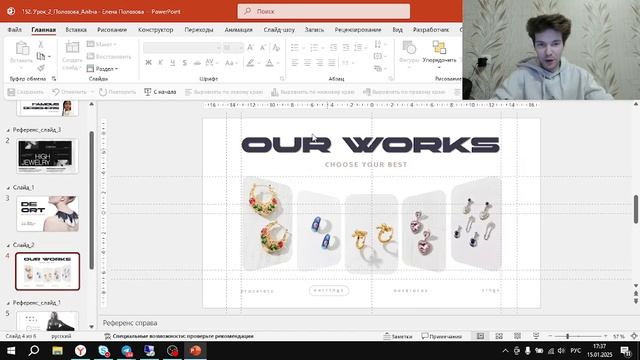640x360 pixels.
Task: Click Отменить undo button
Action: click(69, 92)
